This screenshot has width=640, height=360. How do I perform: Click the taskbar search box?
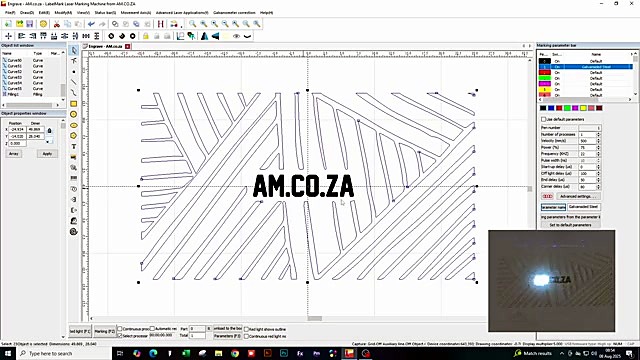coord(64,353)
